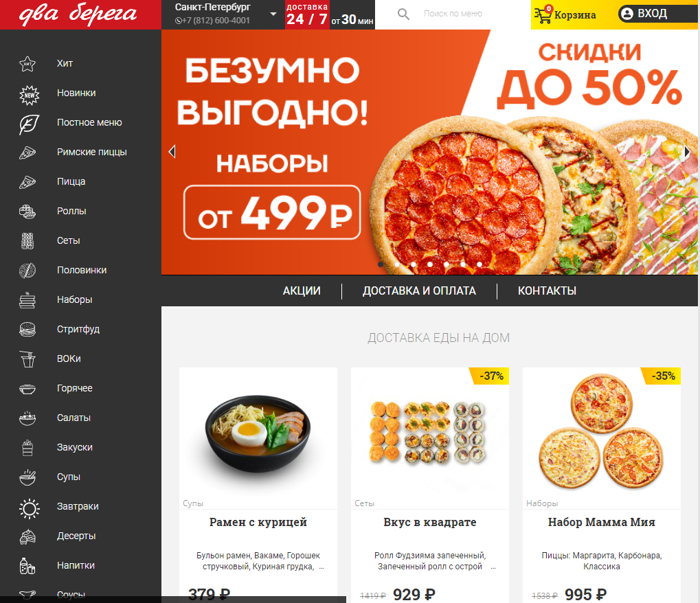This screenshot has width=700, height=603.
Task: Open the ДОСТАВКА И ОПЛАТА tab
Action: 419,291
